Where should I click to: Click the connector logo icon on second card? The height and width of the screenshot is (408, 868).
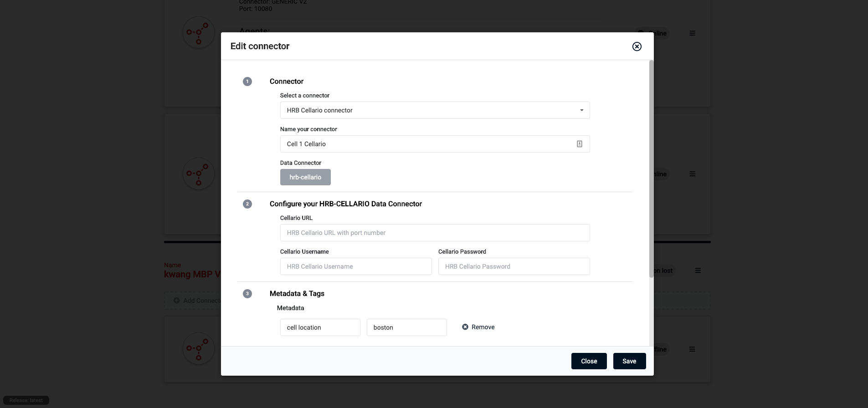tap(198, 173)
